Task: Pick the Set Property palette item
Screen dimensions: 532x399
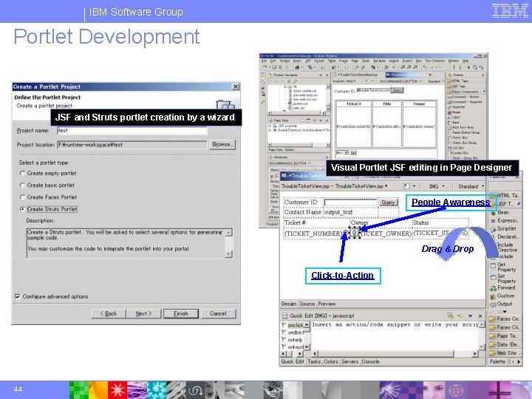Action: [x=503, y=279]
